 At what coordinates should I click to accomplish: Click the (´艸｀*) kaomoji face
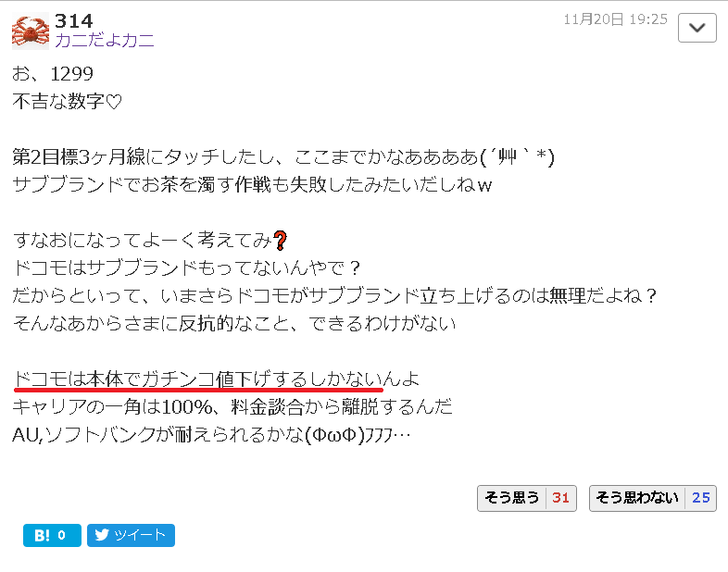517,157
